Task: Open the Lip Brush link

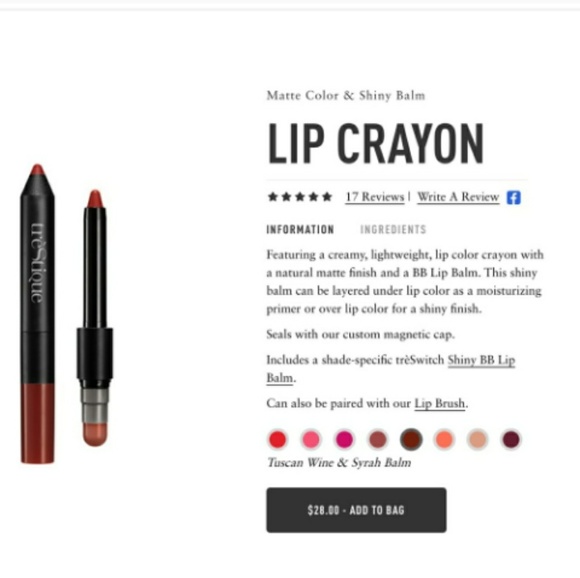Action: click(439, 403)
